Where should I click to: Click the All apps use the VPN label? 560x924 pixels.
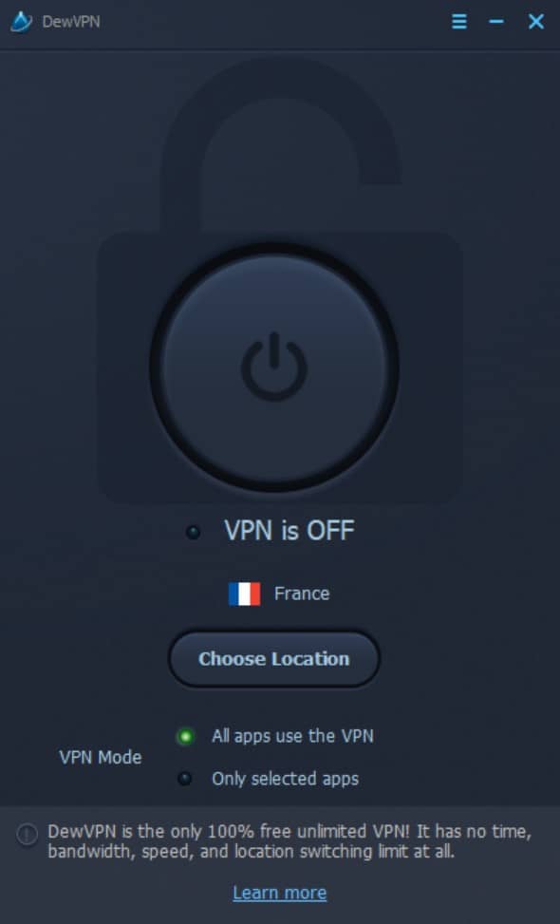click(292, 736)
